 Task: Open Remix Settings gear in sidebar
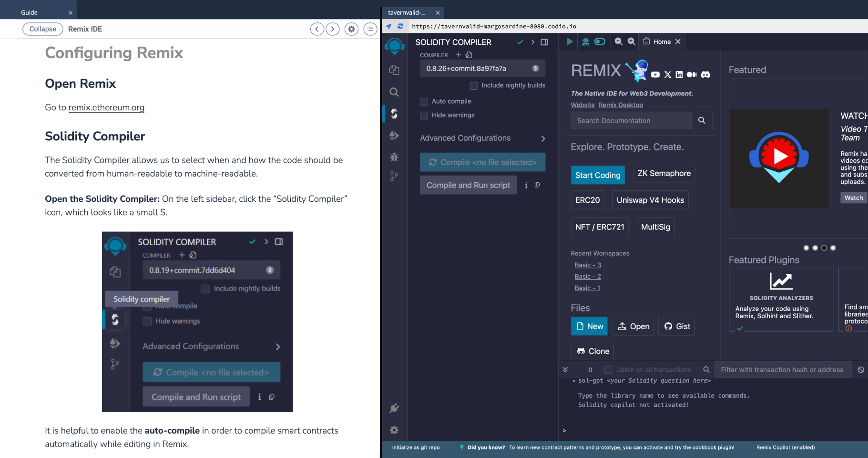pos(394,430)
